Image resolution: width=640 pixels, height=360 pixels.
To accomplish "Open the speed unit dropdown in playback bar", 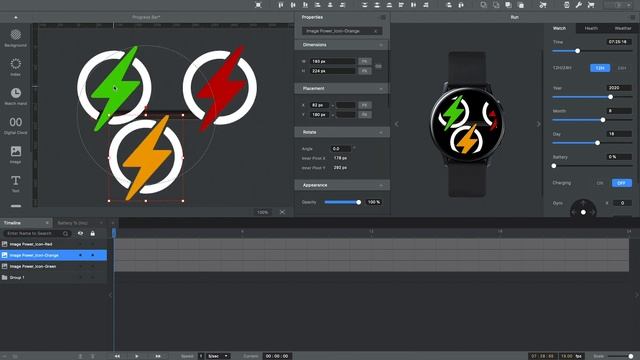I will [x=218, y=356].
